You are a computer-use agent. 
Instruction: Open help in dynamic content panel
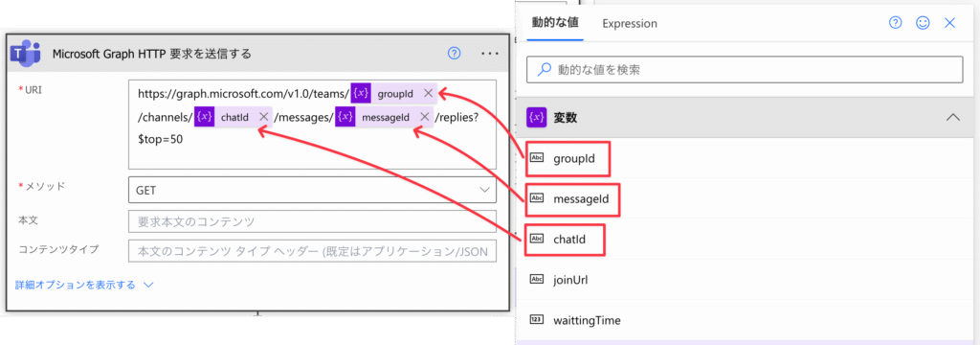(895, 23)
